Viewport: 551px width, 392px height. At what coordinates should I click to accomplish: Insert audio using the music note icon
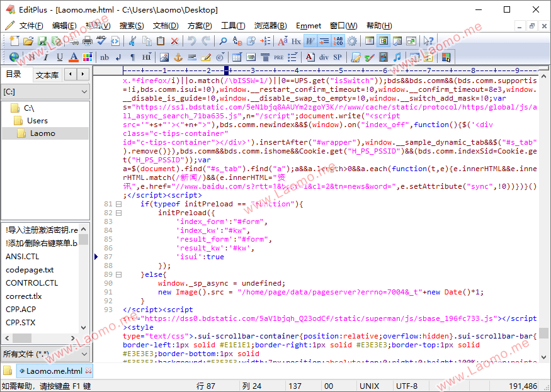[397, 57]
